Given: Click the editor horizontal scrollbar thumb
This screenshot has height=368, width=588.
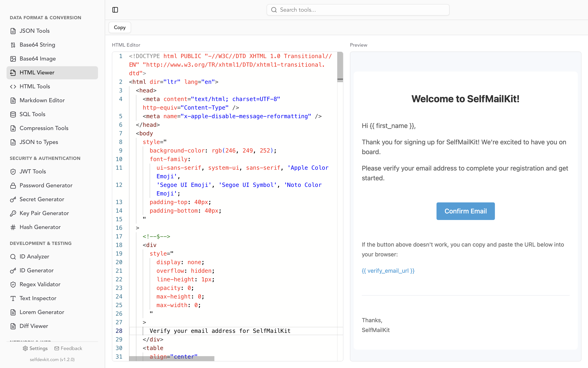Looking at the screenshot, I should [171, 359].
